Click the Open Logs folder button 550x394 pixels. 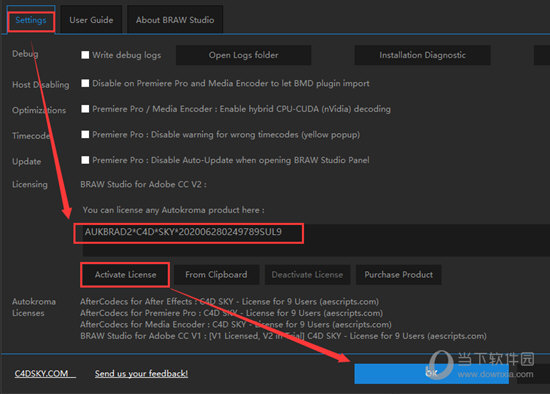coord(243,55)
